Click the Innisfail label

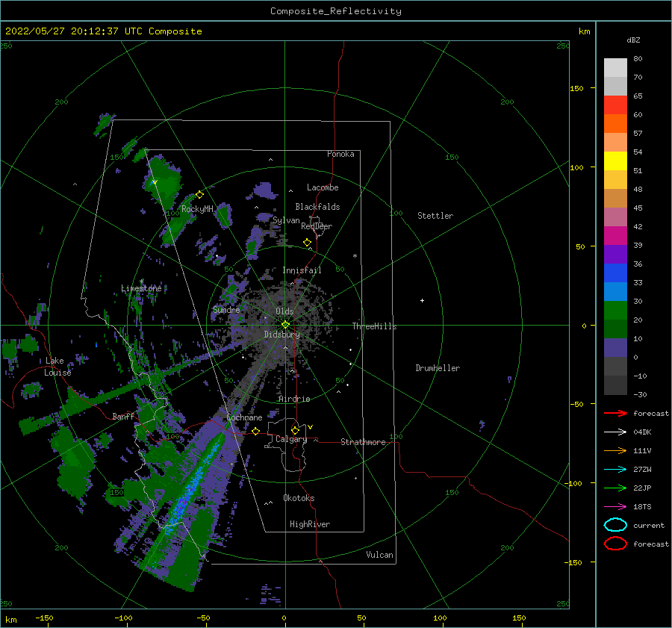click(x=302, y=270)
